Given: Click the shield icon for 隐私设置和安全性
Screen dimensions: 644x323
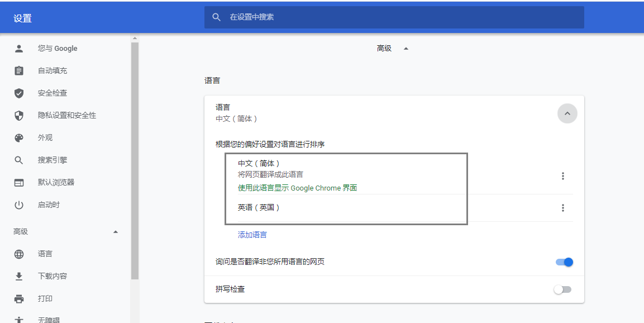Looking at the screenshot, I should [19, 116].
